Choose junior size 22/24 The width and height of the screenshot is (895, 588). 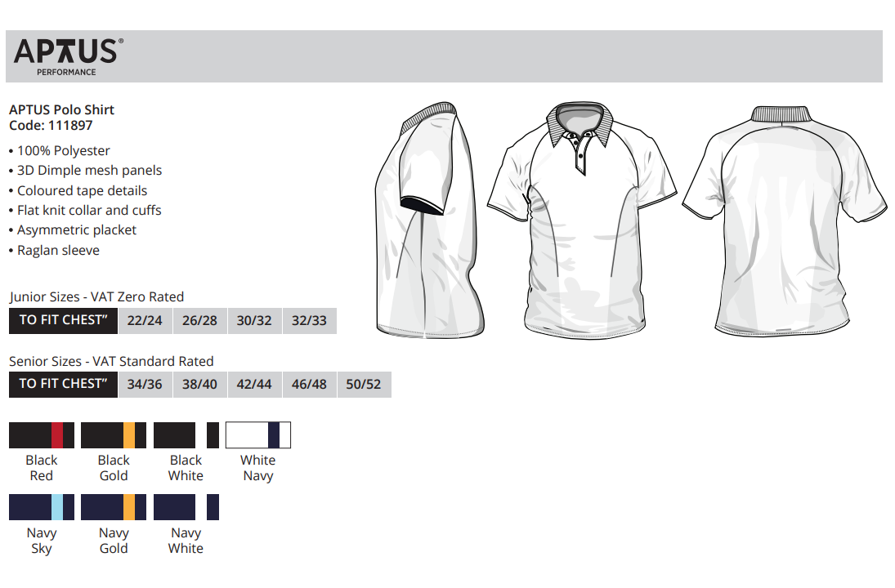coord(145,320)
